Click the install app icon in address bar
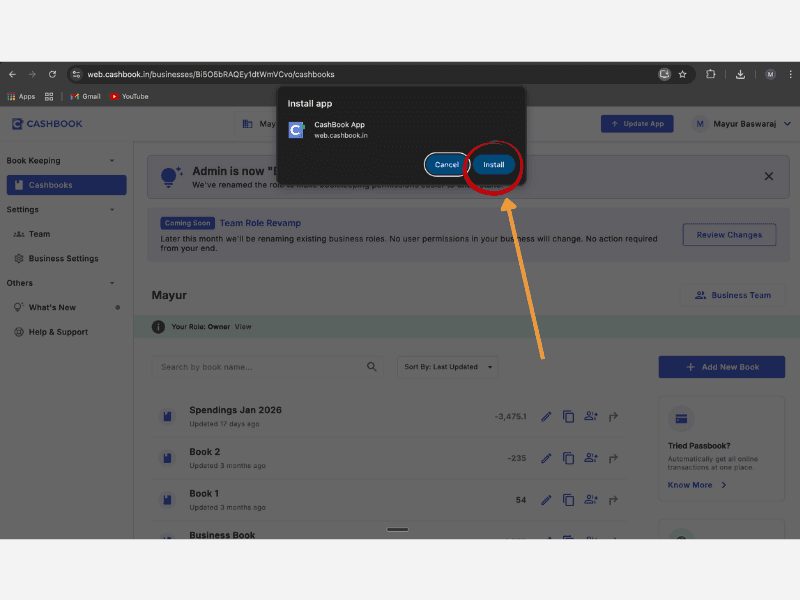 pos(664,74)
